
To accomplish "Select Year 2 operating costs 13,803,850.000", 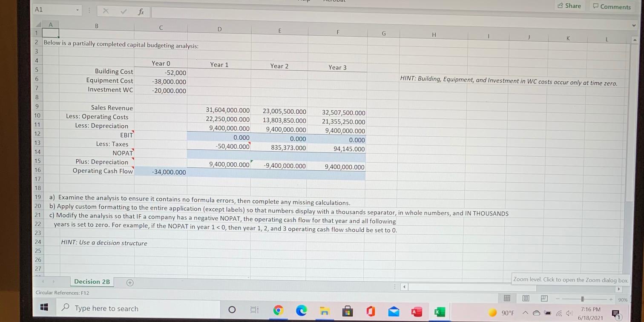I will pyautogui.click(x=279, y=121).
